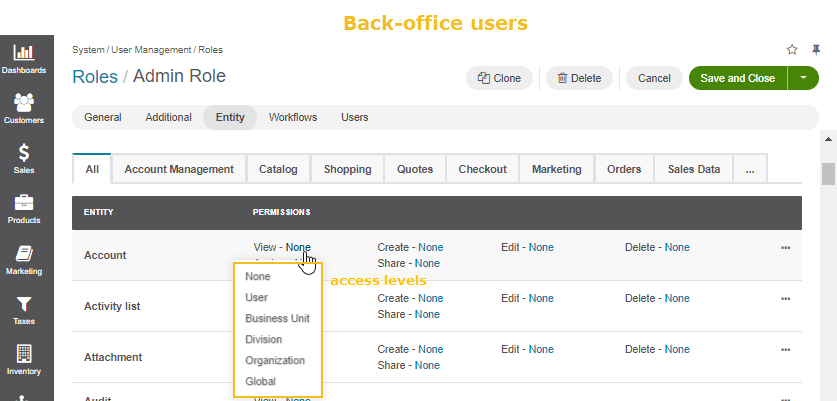837x401 pixels.
Task: Open Account Share permission level
Action: coord(427,263)
